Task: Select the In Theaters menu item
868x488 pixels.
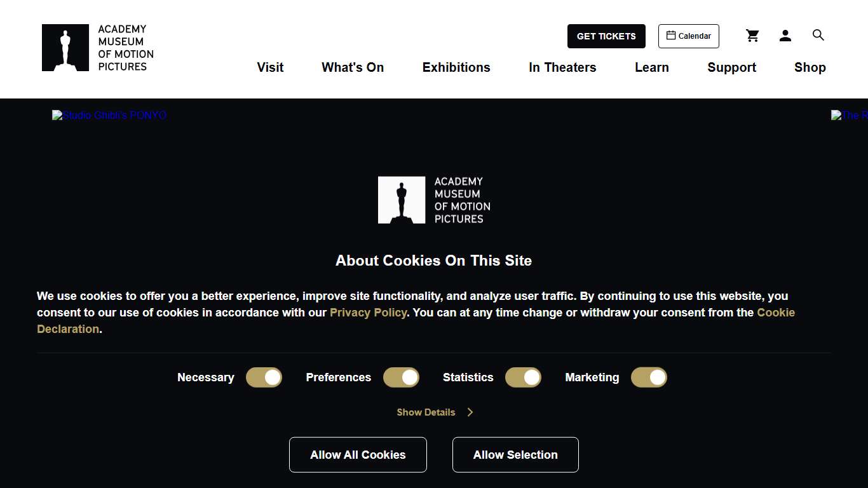Action: tap(562, 67)
